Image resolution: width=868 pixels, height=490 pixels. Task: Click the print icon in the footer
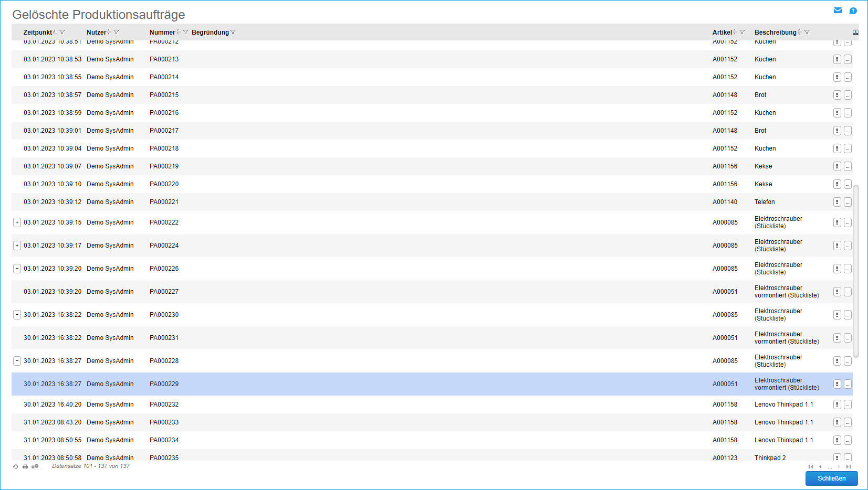[25, 466]
